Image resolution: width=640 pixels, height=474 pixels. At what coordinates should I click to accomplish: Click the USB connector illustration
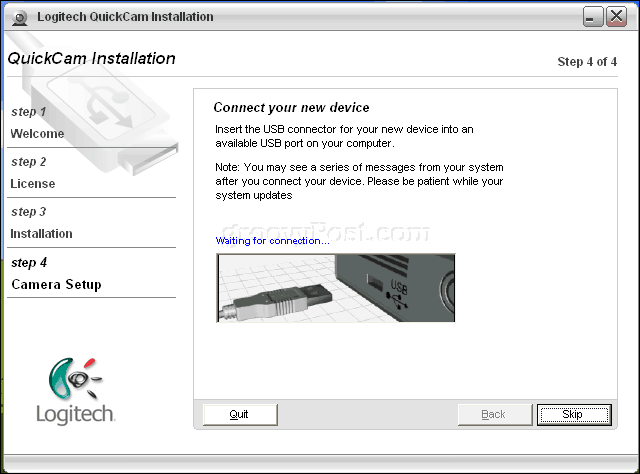click(x=336, y=288)
